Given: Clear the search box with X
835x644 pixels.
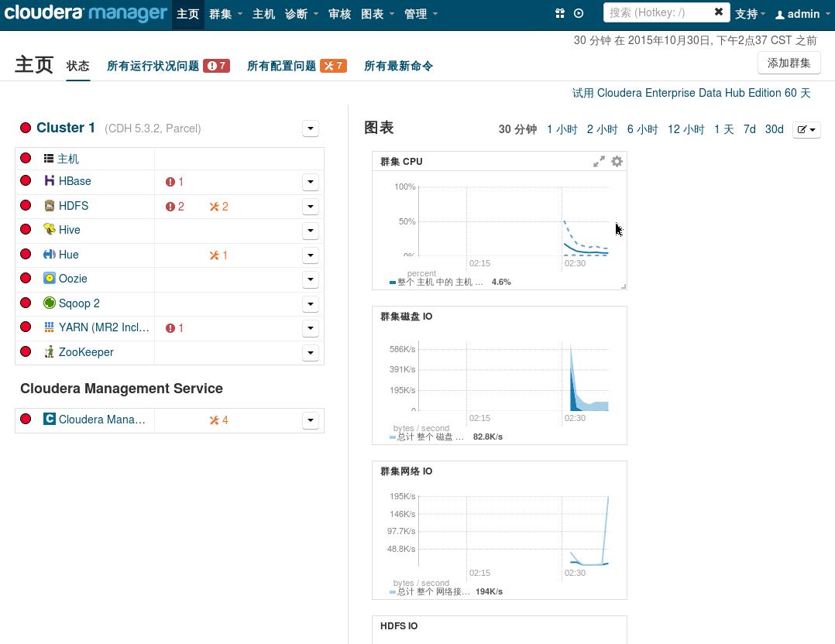Looking at the screenshot, I should click(718, 12).
